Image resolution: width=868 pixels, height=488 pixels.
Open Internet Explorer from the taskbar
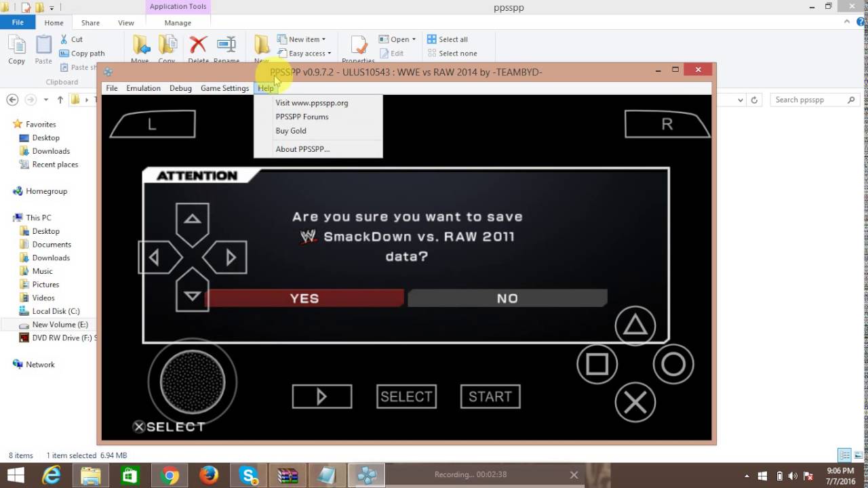click(52, 476)
